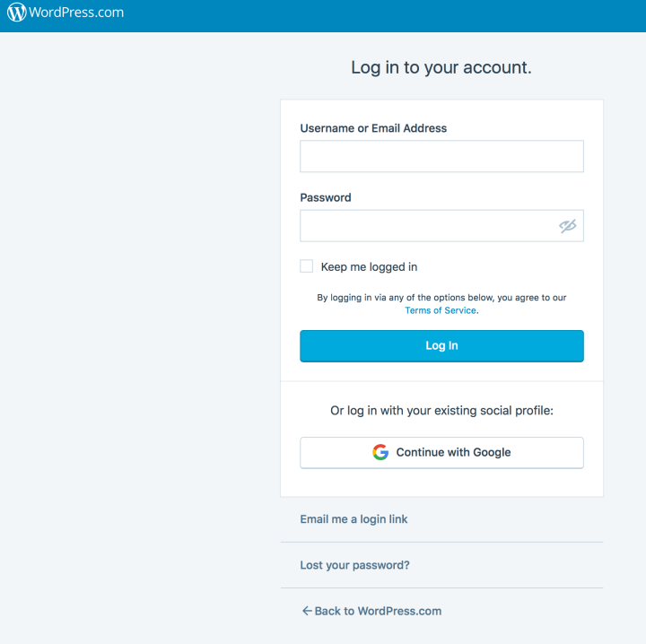Screen dimensions: 646x644
Task: Click into the Password input field
Action: tap(427, 226)
